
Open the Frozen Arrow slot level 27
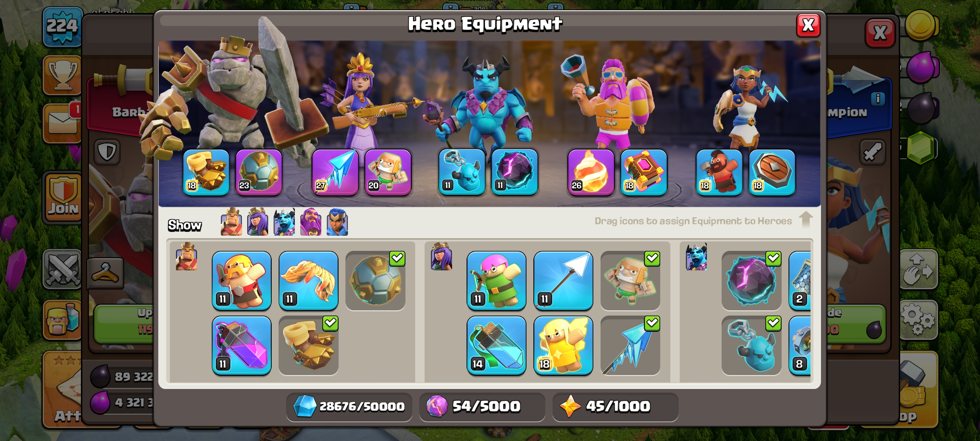[335, 172]
